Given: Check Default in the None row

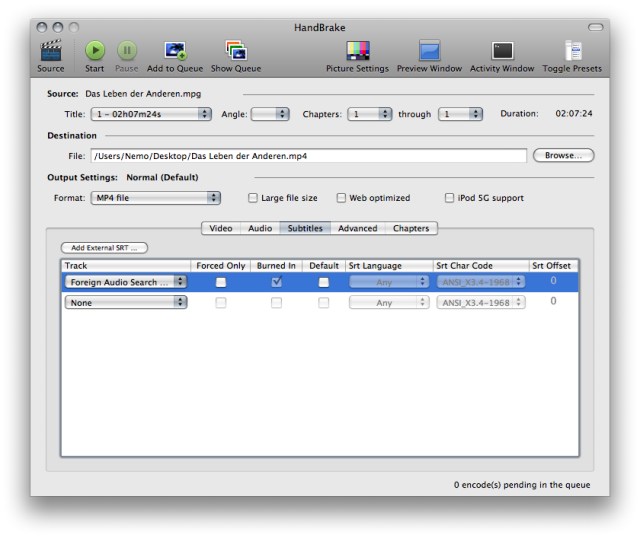Looking at the screenshot, I should coord(324,302).
